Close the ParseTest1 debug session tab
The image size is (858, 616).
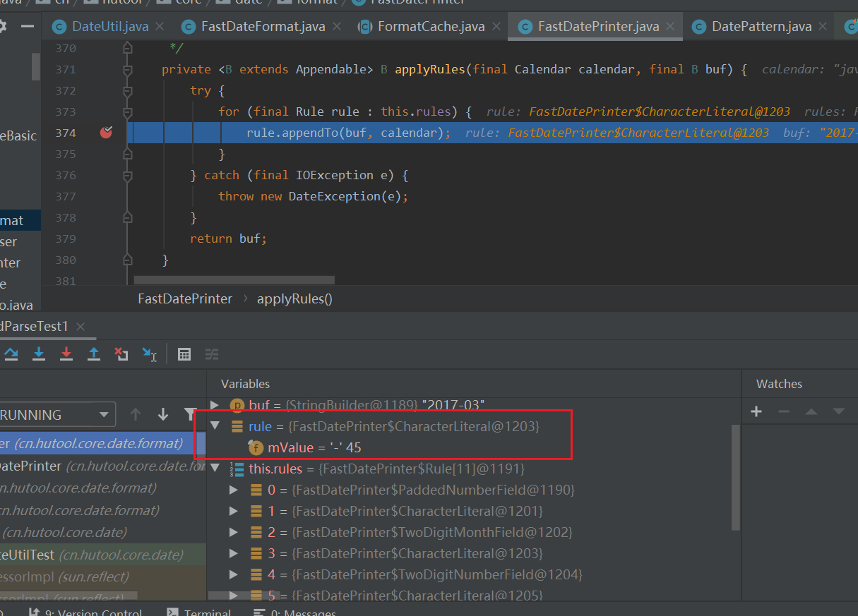80,326
